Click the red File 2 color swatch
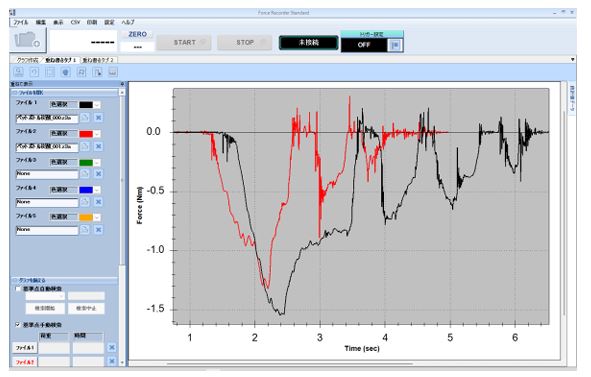This screenshot has height=377, width=591. [86, 134]
